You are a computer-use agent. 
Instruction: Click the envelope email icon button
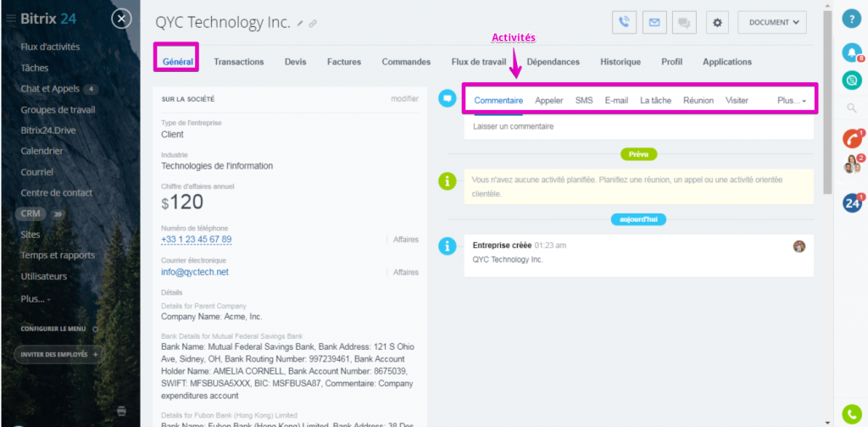(x=654, y=23)
